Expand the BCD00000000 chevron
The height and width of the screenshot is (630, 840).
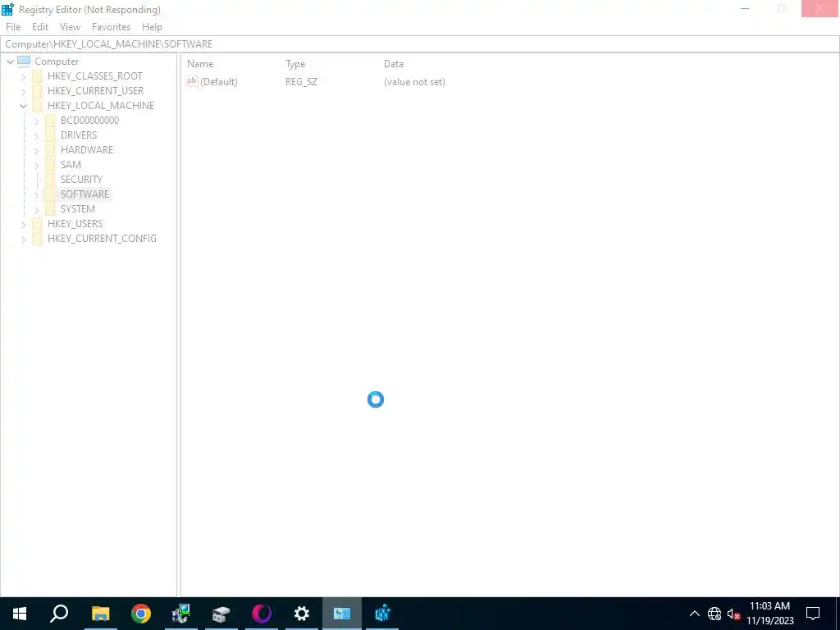click(36, 121)
